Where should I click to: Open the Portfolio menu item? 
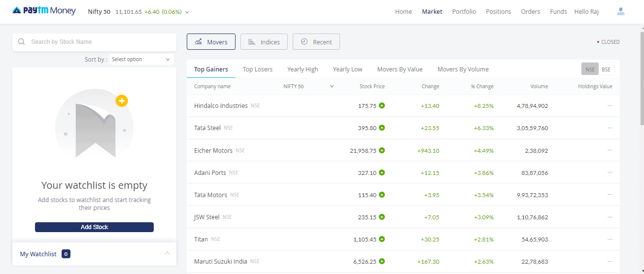[x=464, y=11]
